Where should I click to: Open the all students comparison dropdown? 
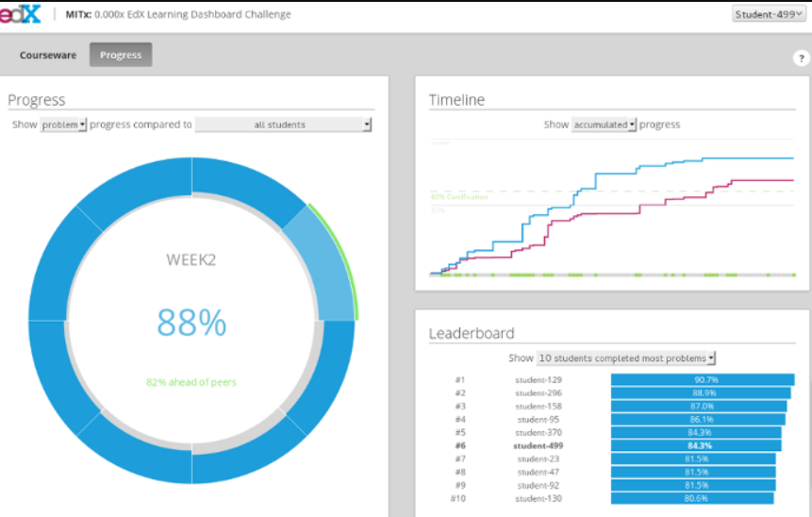pos(283,125)
